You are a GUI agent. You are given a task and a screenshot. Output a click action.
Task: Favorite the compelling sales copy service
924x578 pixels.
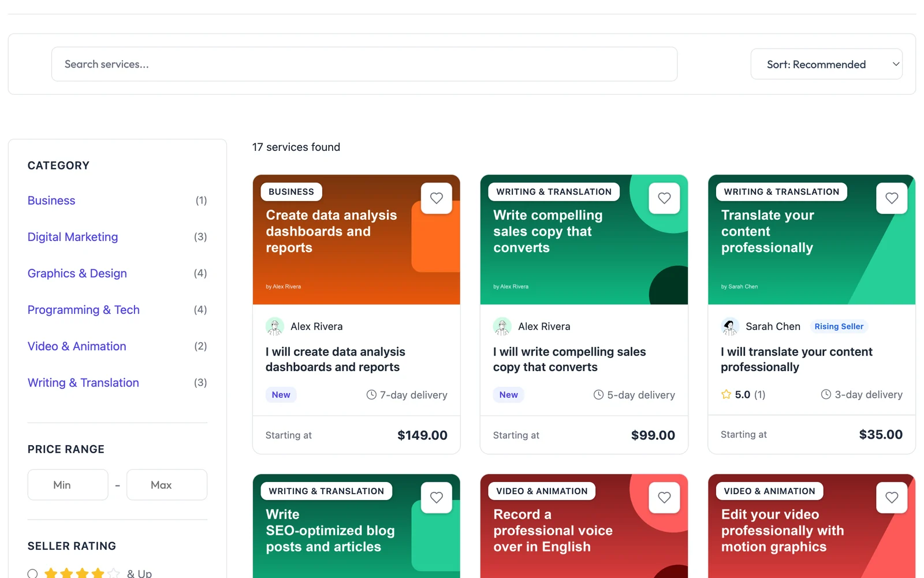[x=664, y=198]
